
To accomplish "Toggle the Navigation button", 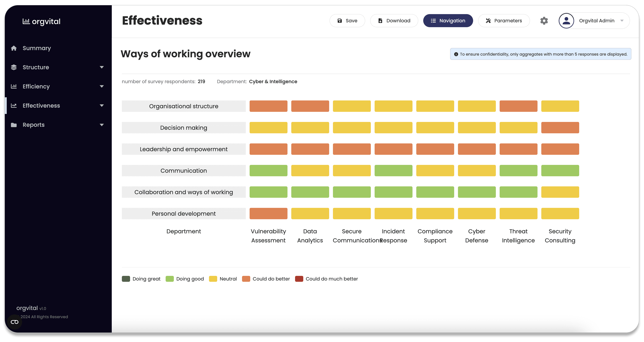I will [x=448, y=21].
